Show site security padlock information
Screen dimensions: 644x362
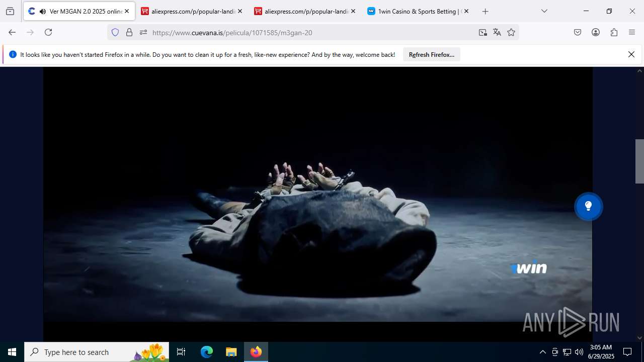click(x=129, y=32)
